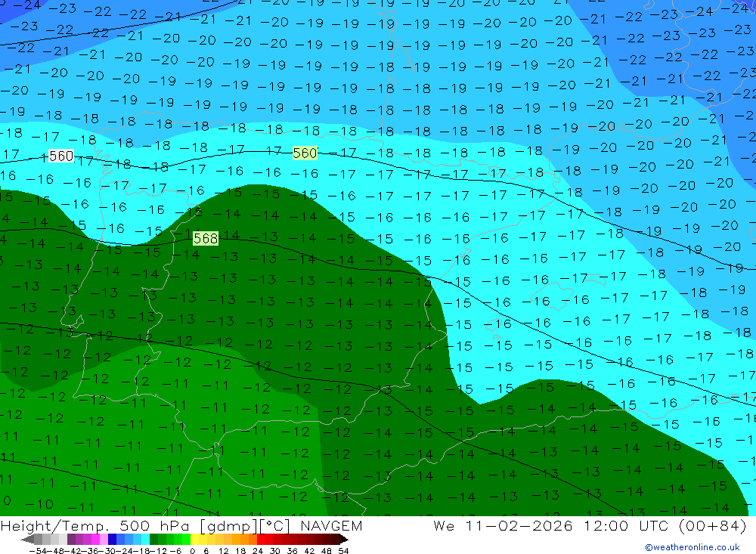The image size is (756, 554).
Task: Select the 'Height/Temp. 500 hPa' title text
Action: pos(97,525)
